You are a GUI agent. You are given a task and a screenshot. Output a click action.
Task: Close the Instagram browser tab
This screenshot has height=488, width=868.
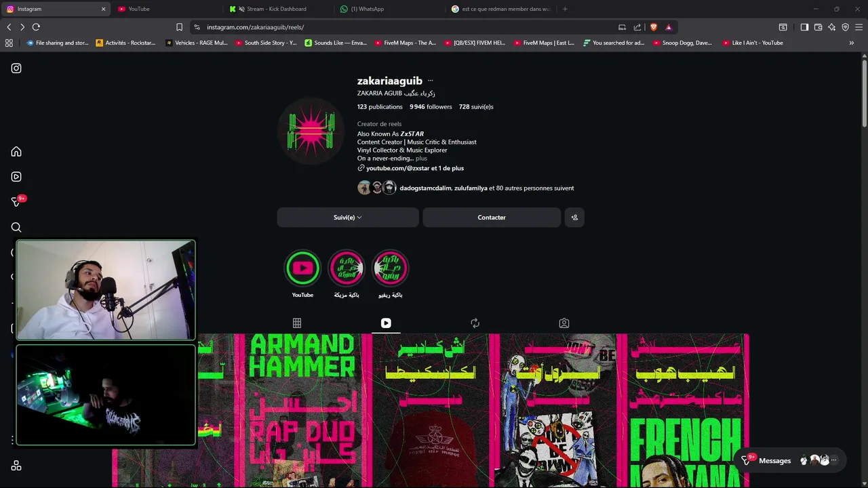pyautogui.click(x=103, y=9)
